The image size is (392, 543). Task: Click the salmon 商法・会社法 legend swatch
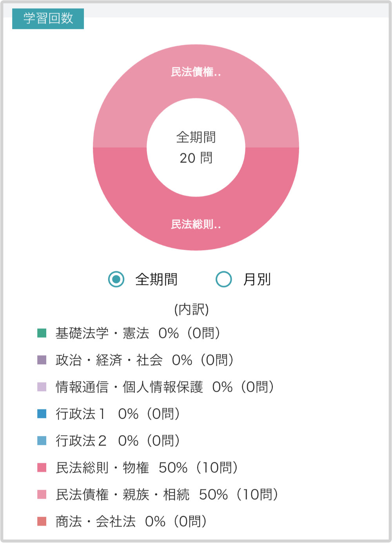point(42,521)
